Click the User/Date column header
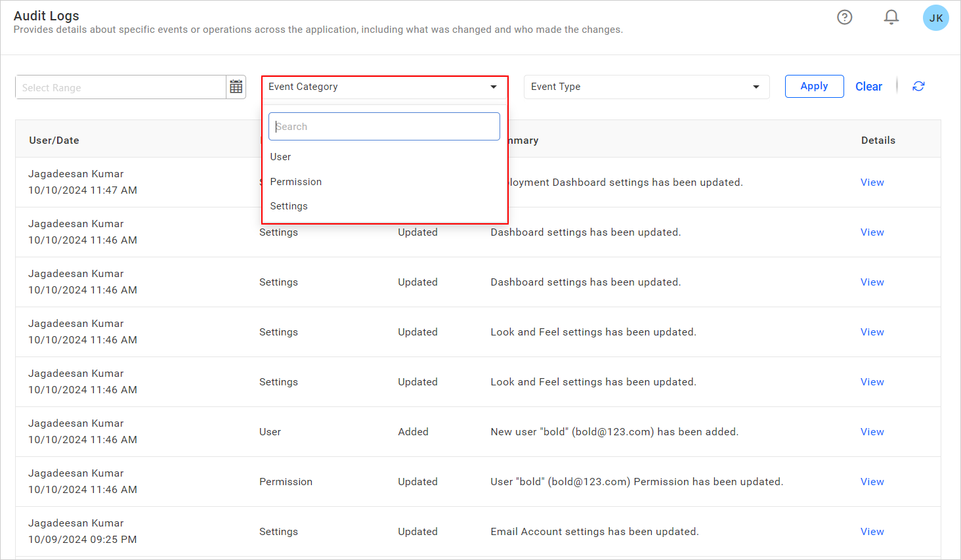Screen dimensions: 961x560 54,140
